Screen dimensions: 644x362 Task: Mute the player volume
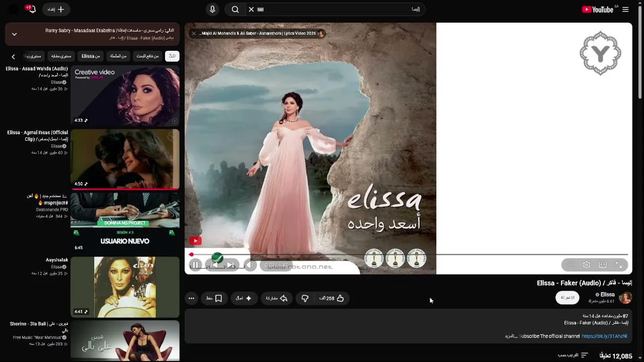point(250,265)
